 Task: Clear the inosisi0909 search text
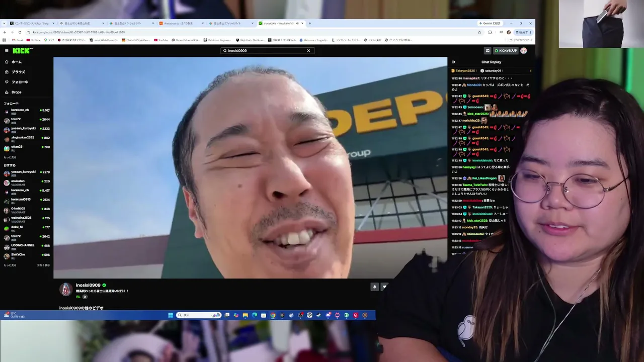[308, 51]
